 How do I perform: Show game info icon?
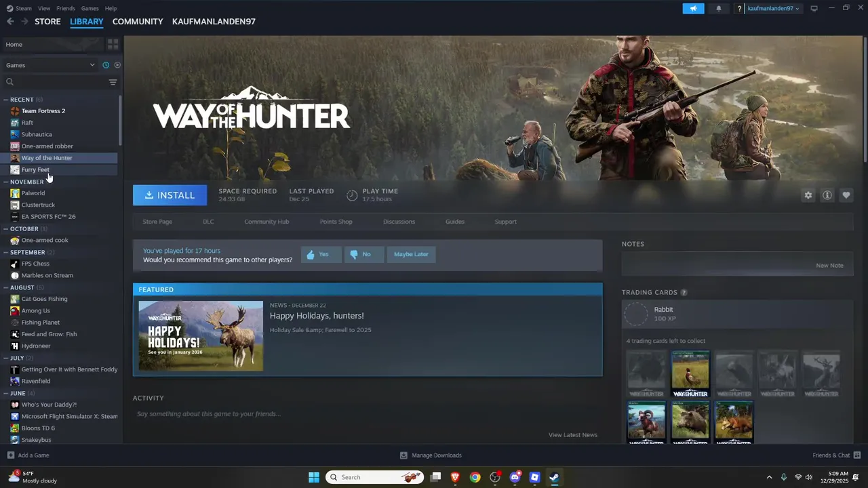827,195
